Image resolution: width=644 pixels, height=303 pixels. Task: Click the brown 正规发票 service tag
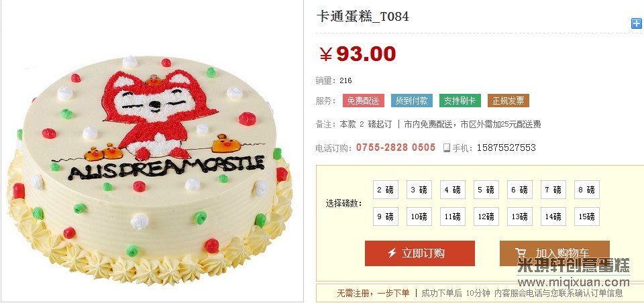pyautogui.click(x=508, y=101)
